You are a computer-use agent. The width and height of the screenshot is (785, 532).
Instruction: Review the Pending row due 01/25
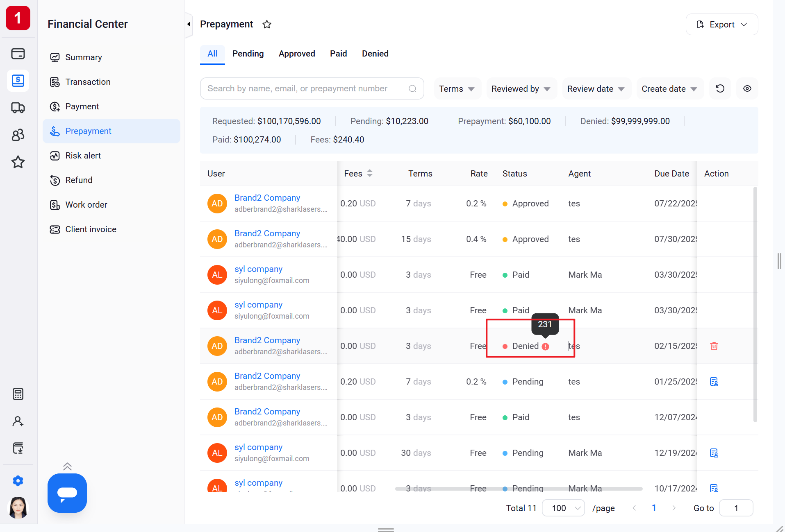tap(714, 382)
